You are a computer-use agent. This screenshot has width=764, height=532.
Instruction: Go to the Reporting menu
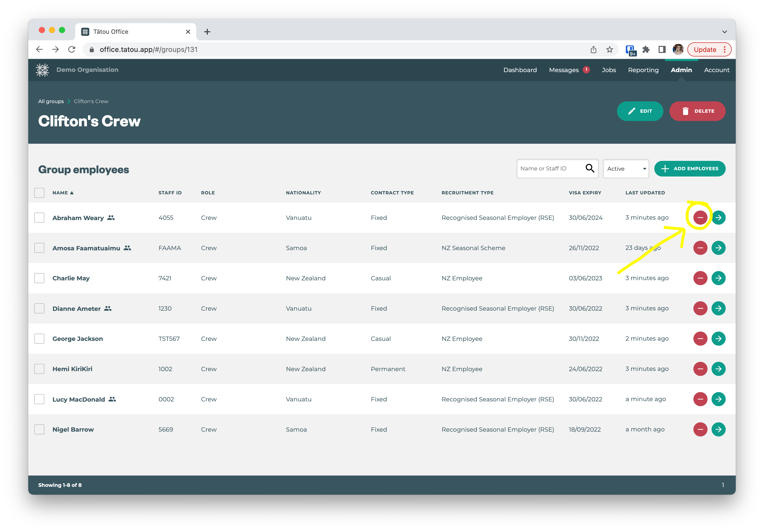point(643,70)
